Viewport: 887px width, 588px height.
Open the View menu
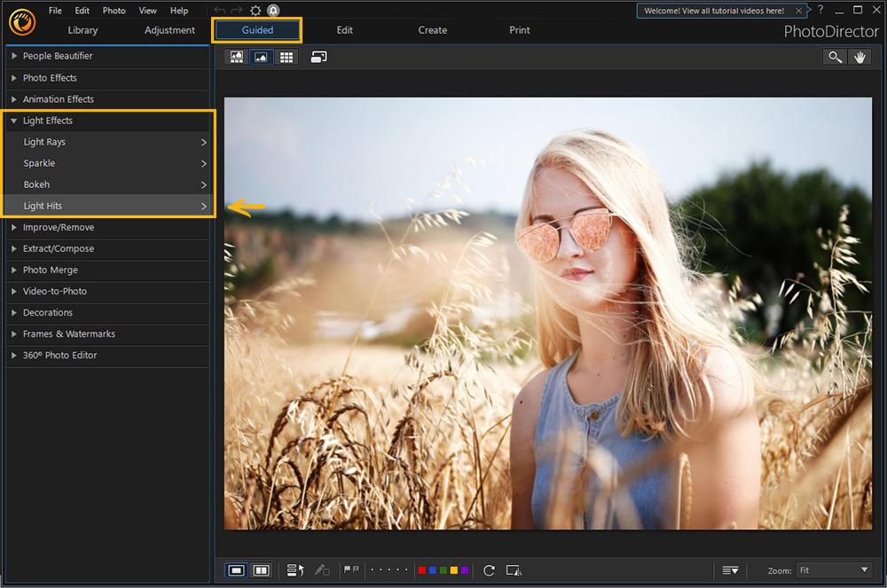coord(147,10)
